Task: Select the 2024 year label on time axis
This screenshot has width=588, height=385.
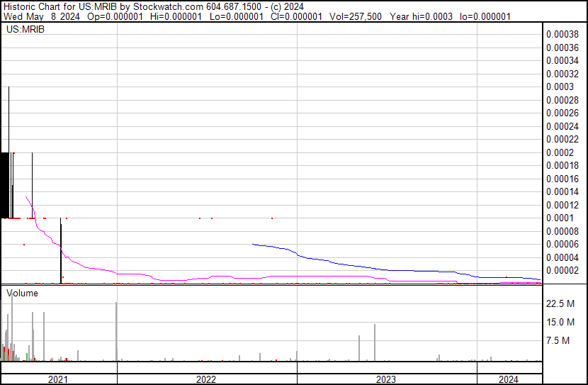Action: tap(509, 379)
